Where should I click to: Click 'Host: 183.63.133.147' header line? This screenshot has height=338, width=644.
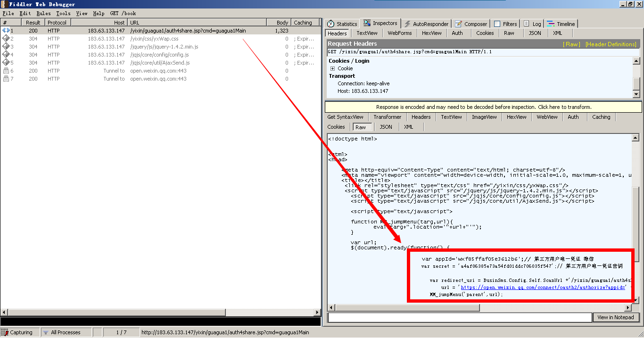point(363,91)
